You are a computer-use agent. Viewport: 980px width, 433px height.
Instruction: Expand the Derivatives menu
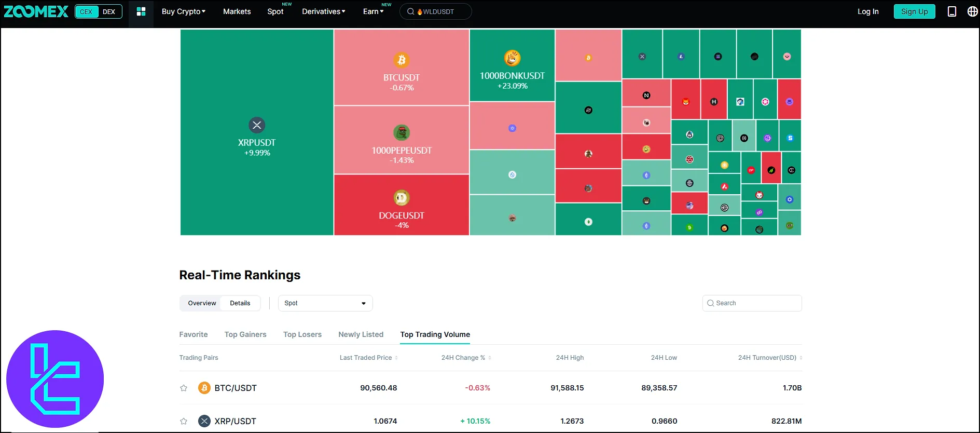[x=324, y=11]
